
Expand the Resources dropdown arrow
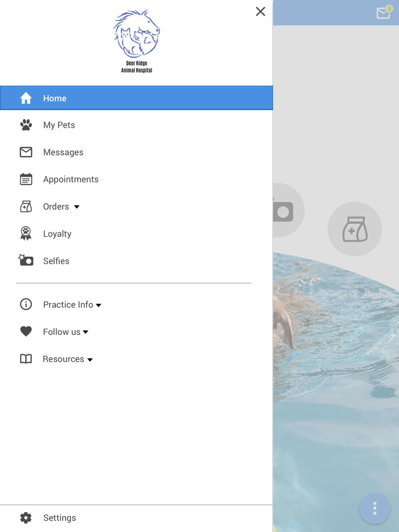tap(90, 360)
